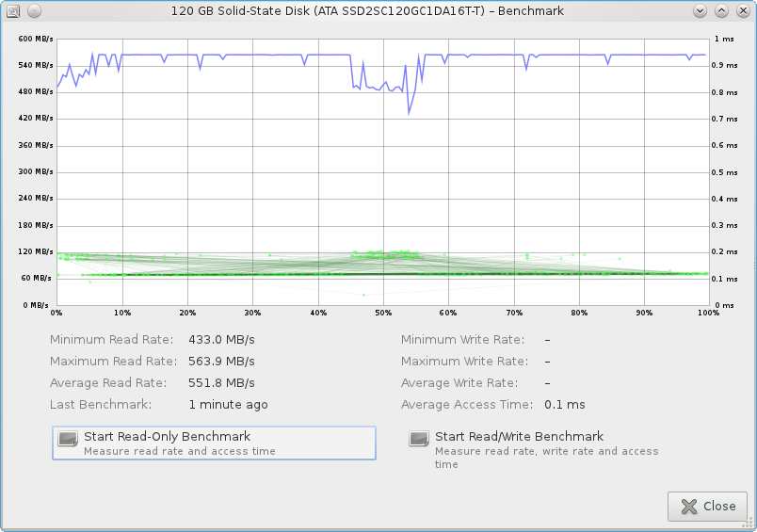Select the Minimum Read Rate value 433.0 MB/s

point(221,340)
